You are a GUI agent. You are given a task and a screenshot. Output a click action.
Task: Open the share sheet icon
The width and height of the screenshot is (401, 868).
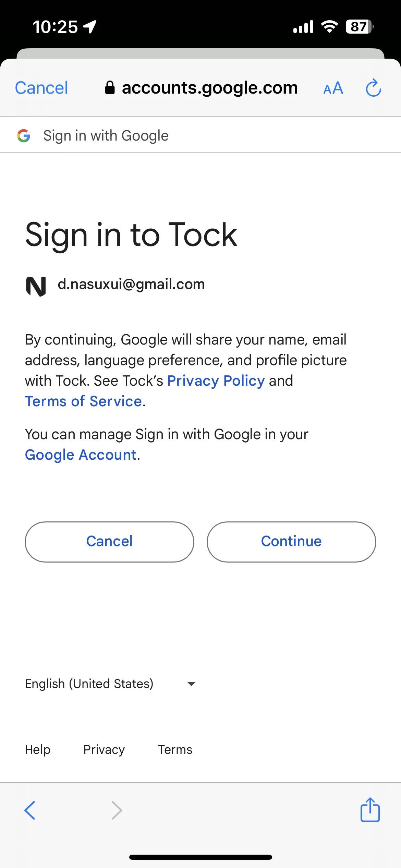[370, 810]
